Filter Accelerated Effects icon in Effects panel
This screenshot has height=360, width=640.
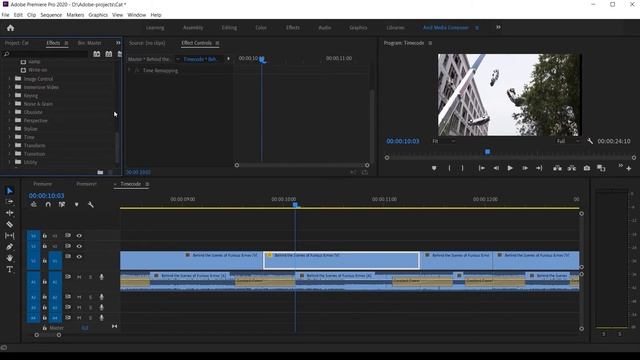(96, 54)
